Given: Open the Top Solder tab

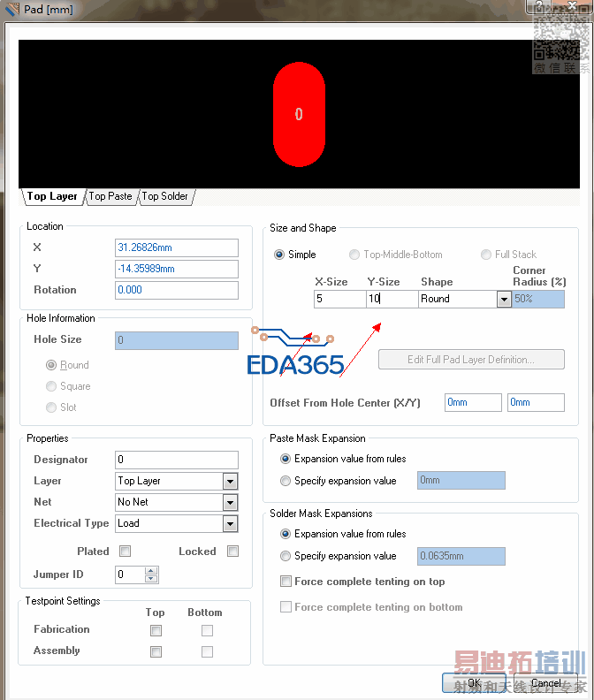Looking at the screenshot, I should coord(164,196).
